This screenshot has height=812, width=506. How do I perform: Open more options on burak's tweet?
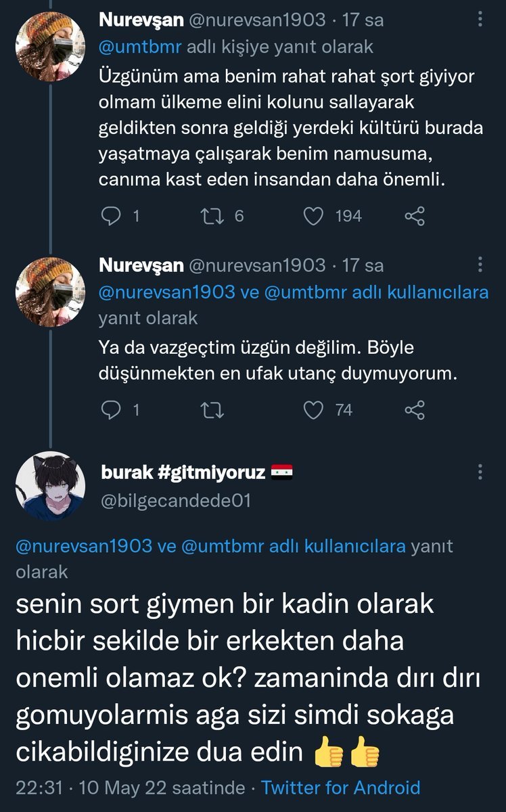[x=480, y=472]
